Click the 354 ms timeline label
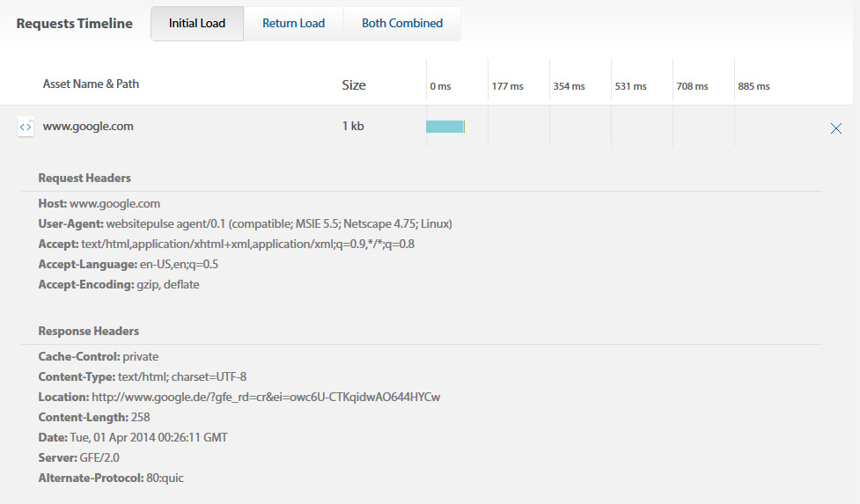 pos(569,86)
